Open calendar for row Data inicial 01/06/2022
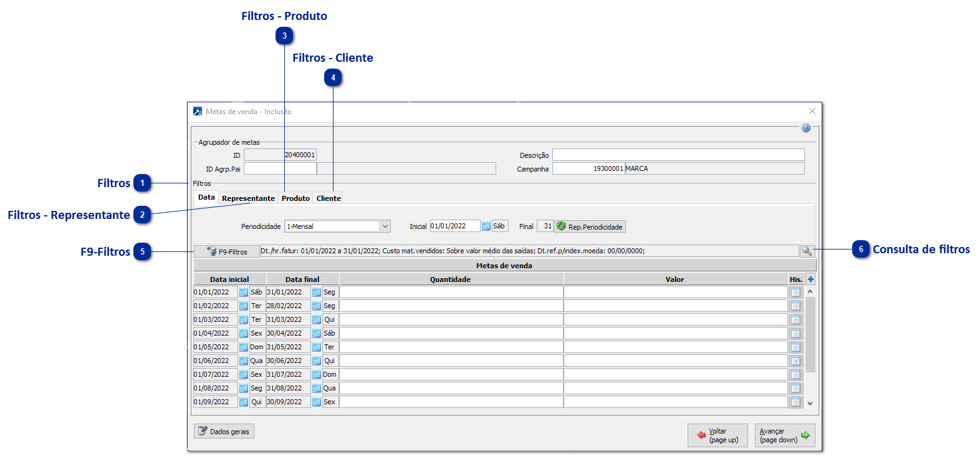Screen dimensions: 980x461 [x=244, y=361]
